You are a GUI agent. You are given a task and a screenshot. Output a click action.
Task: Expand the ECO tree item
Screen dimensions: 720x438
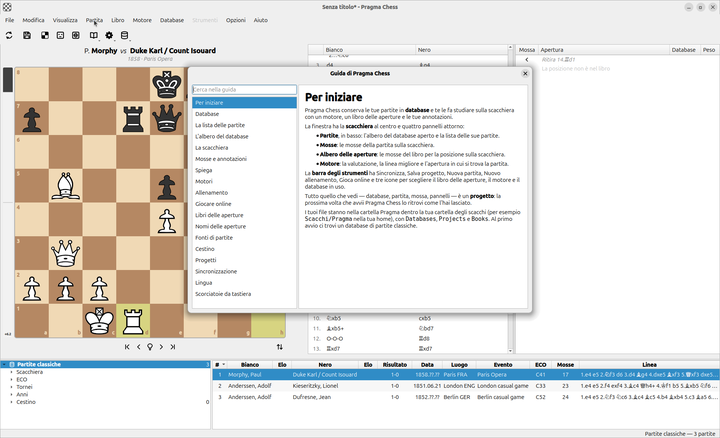(11, 380)
